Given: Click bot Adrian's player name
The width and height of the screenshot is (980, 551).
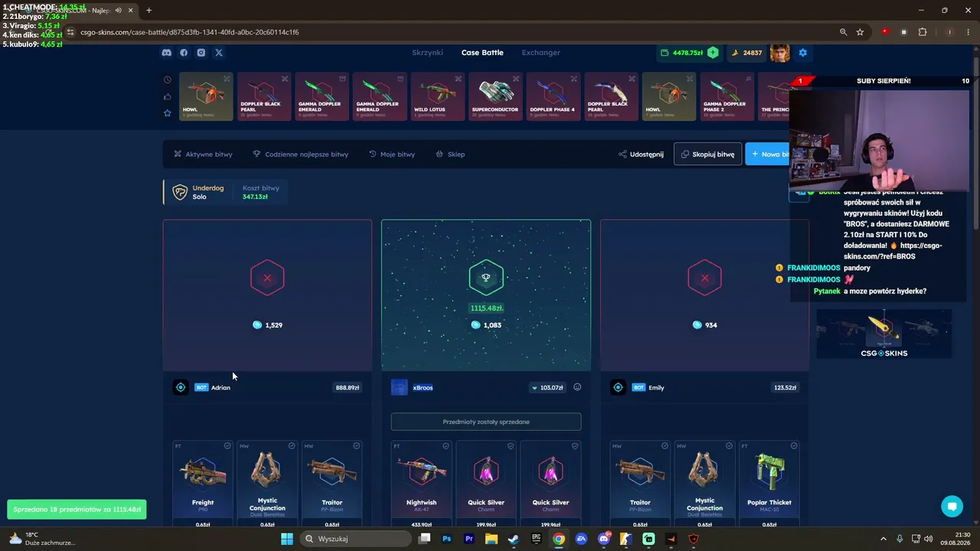Looking at the screenshot, I should [x=220, y=388].
